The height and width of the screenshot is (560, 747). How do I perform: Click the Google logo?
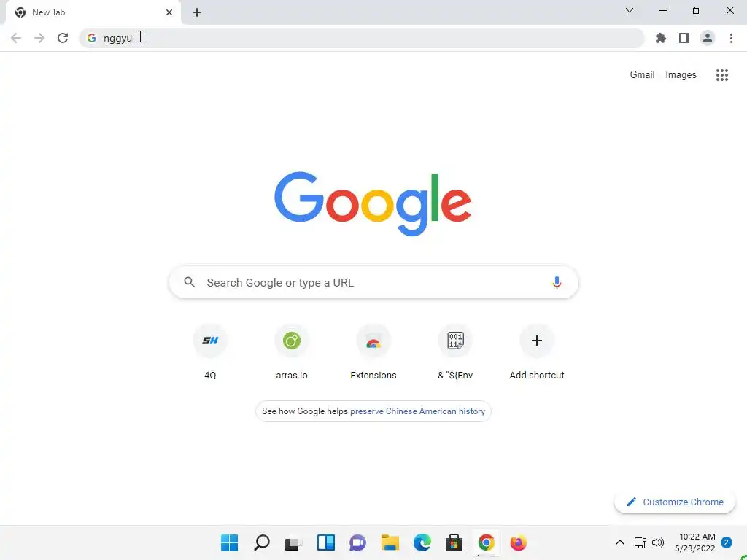pos(373,204)
